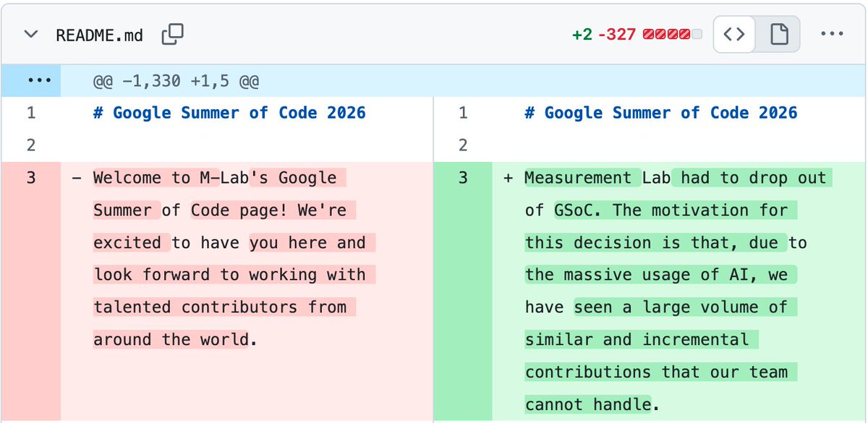Screen dimensions: 868x423
Task: Click the hunk header @@ -1,330 +1,5 @@
Action: click(x=176, y=81)
